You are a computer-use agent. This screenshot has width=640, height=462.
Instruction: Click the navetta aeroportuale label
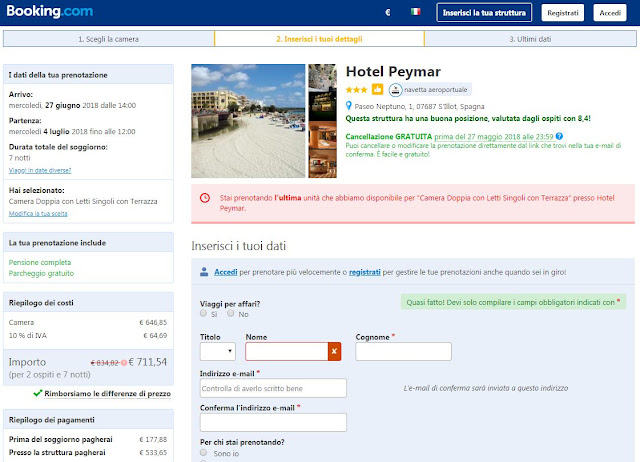436,90
